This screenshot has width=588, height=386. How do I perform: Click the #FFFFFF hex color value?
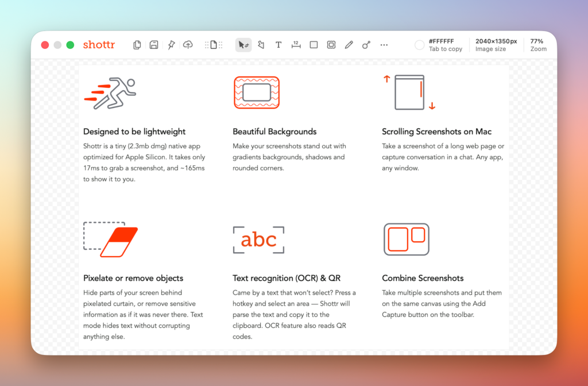[442, 41]
